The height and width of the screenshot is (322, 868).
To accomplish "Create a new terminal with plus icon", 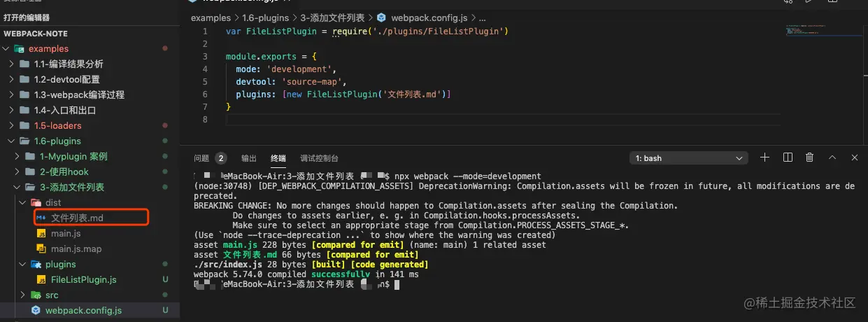I will click(x=764, y=157).
